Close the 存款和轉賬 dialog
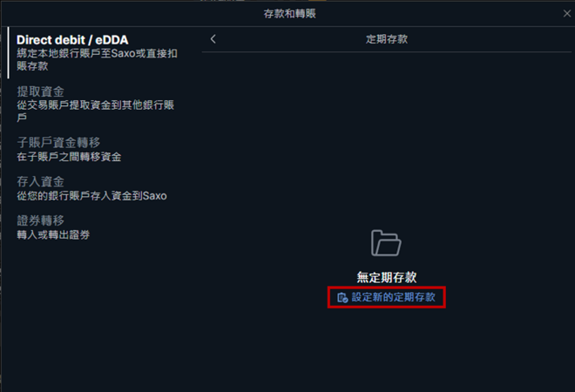The width and height of the screenshot is (575, 392). [x=566, y=14]
